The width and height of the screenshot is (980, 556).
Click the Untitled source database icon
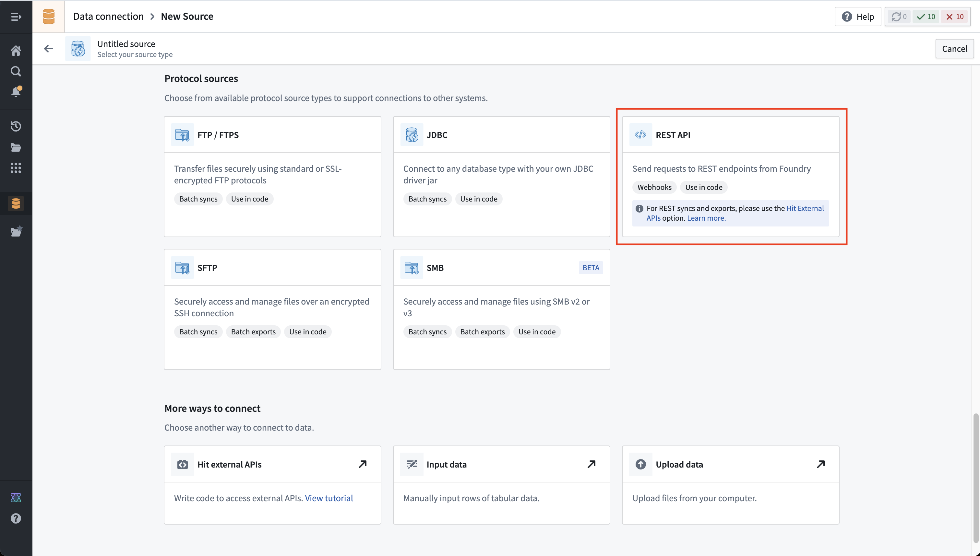pos(78,49)
